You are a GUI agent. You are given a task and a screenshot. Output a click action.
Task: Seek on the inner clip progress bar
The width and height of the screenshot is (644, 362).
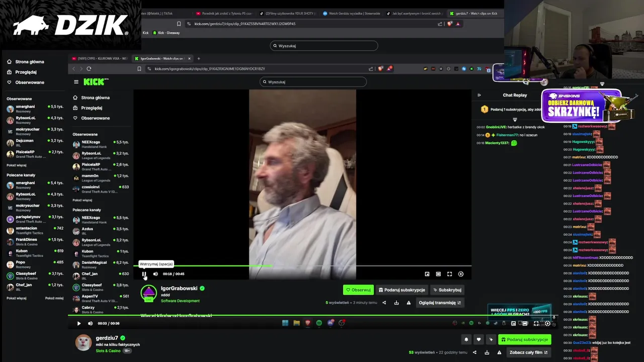[302, 265]
